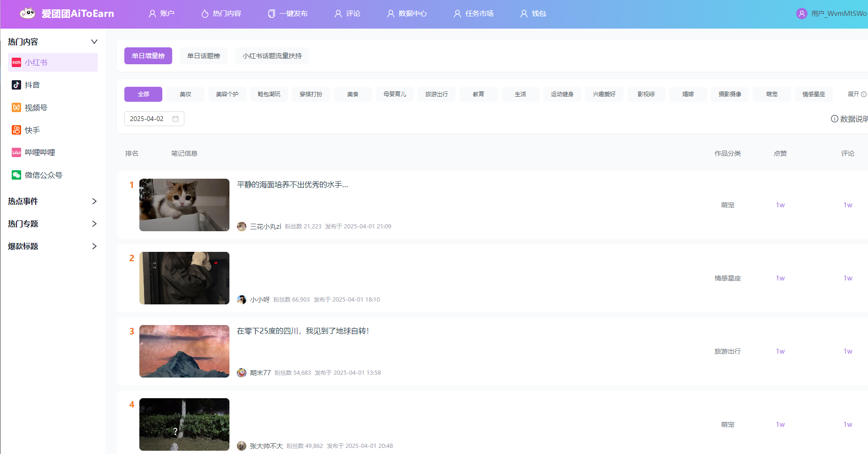Select the Douyin icon in sidebar

click(16, 85)
